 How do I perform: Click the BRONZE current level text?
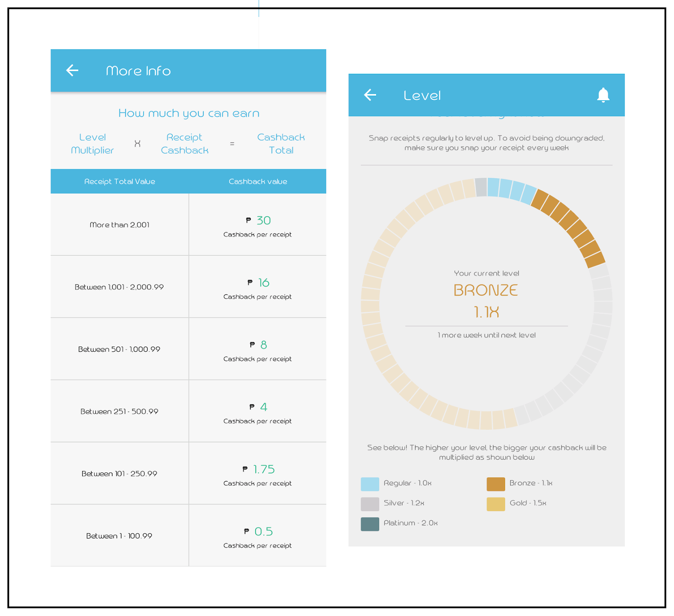[x=487, y=290]
